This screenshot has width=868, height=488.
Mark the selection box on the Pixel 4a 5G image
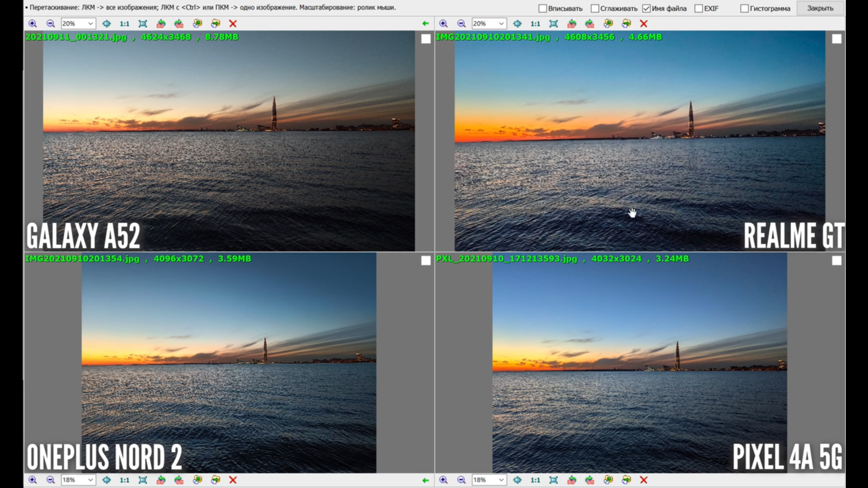click(x=836, y=261)
